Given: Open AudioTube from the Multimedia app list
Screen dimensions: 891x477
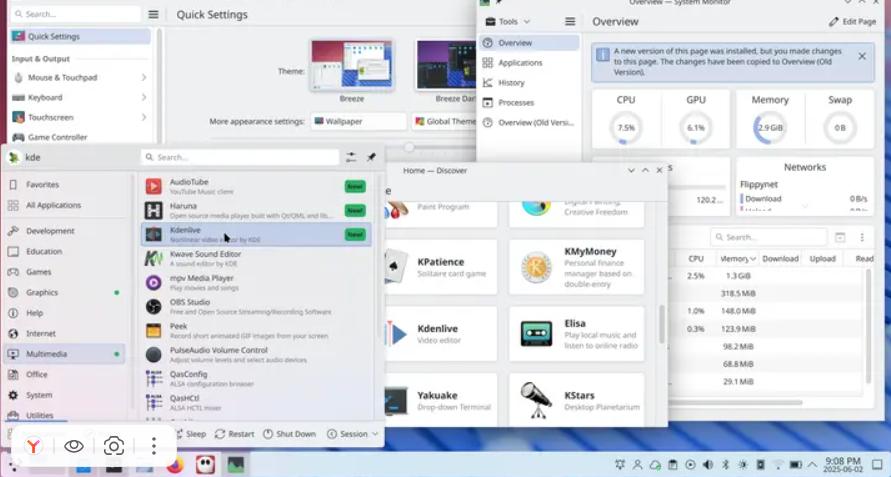Looking at the screenshot, I should [x=256, y=186].
